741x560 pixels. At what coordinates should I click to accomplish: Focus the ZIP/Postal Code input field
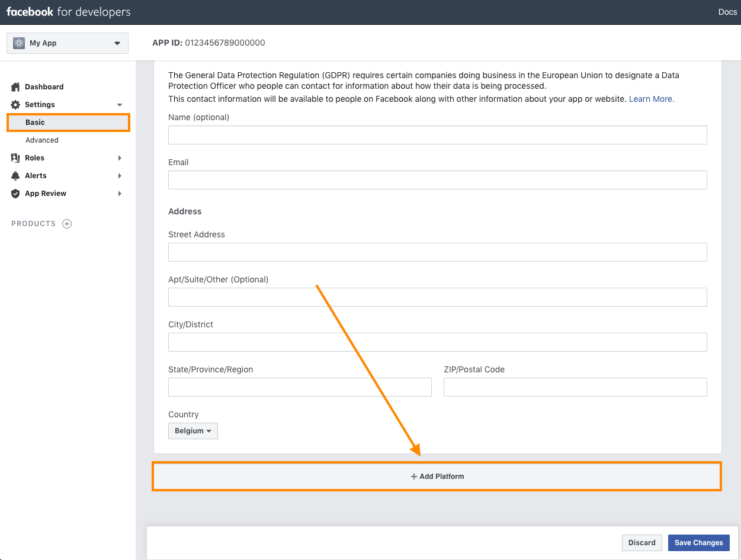coord(575,387)
